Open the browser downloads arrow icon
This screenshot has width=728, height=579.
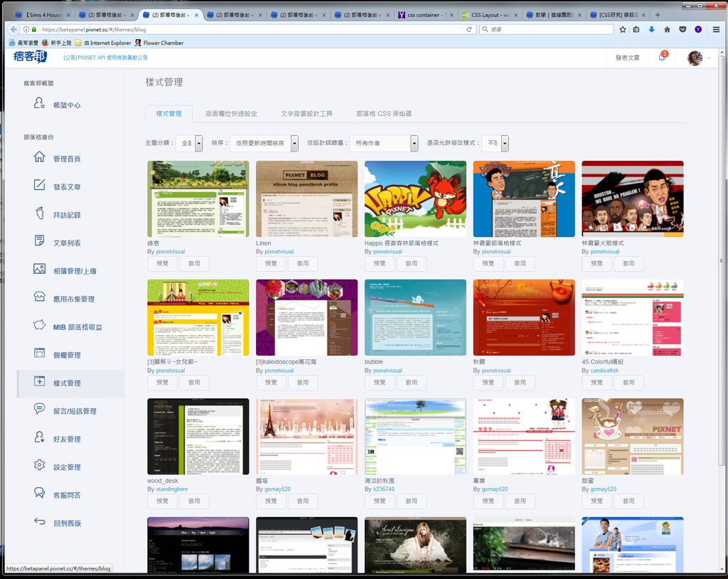click(x=651, y=29)
